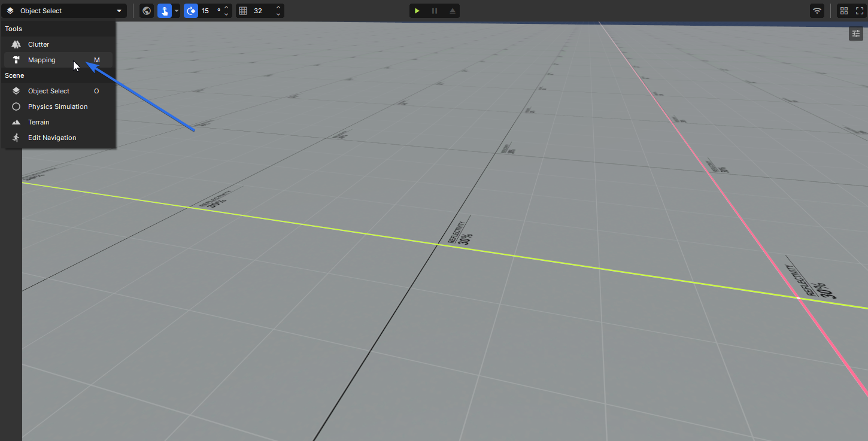
Task: Toggle angle snapping rotate icon
Action: tap(191, 11)
